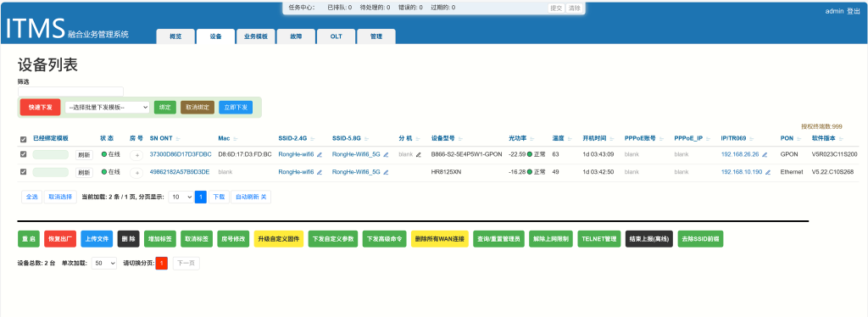Click the 去除SSID前缀 button
868x317 pixels.
pyautogui.click(x=700, y=239)
